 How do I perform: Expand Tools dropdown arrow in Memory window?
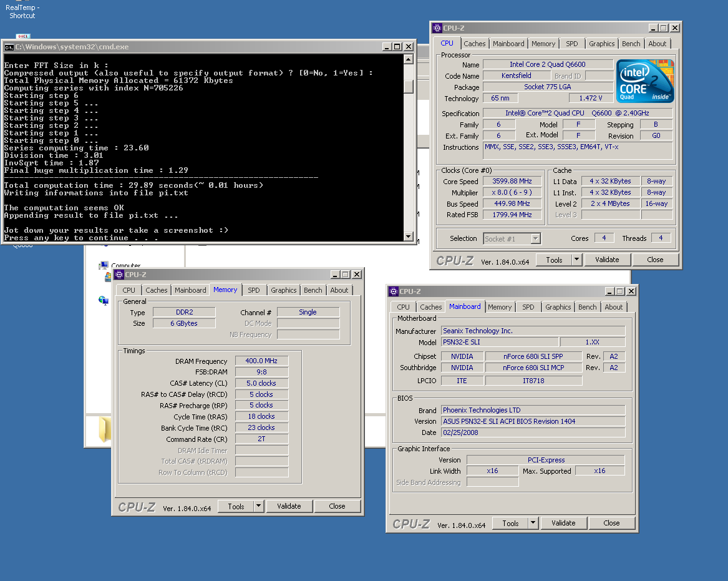click(x=259, y=506)
